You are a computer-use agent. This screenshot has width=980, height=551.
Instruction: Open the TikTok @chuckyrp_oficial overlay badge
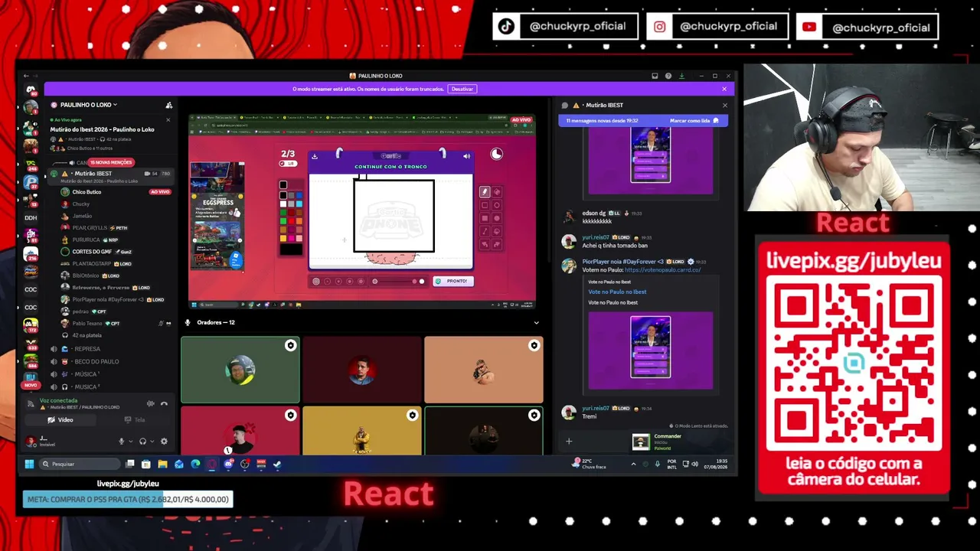coord(565,27)
